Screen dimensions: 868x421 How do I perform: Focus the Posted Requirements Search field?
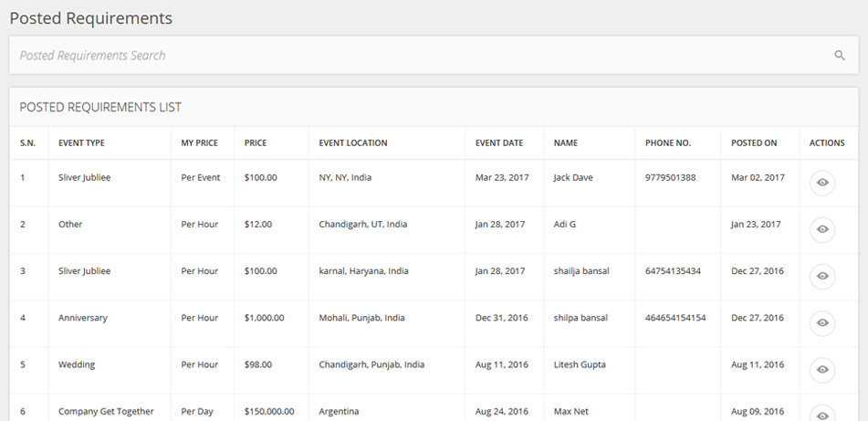click(420, 56)
